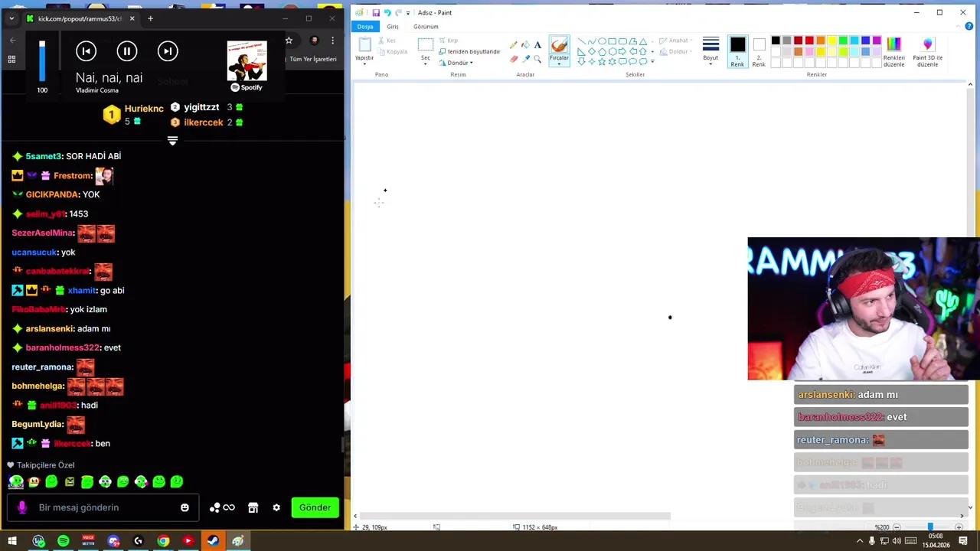Pick the red color swatch in palette
The height and width of the screenshot is (551, 980).
[x=809, y=41]
